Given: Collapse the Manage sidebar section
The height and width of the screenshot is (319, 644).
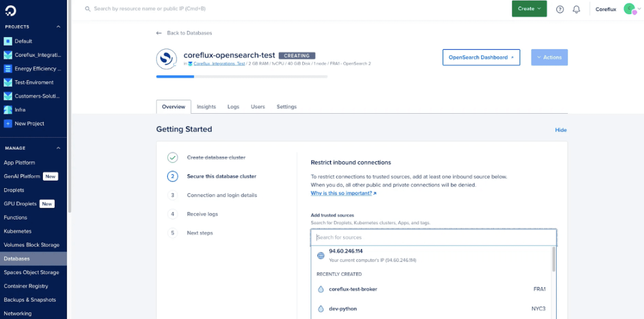Looking at the screenshot, I should pos(58,148).
